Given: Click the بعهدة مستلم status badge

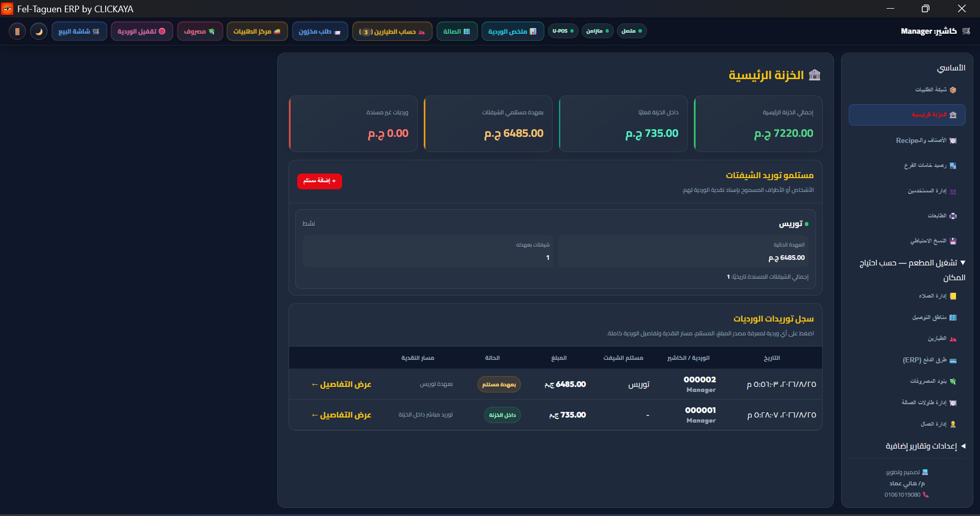Looking at the screenshot, I should tap(499, 384).
